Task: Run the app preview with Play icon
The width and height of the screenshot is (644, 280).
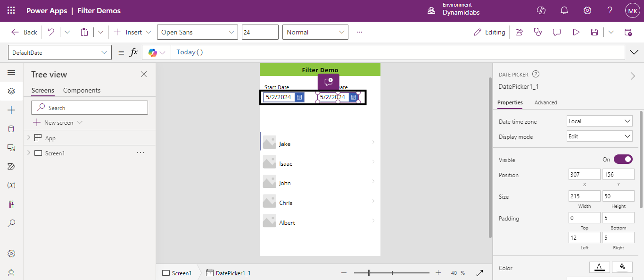Action: pyautogui.click(x=576, y=32)
